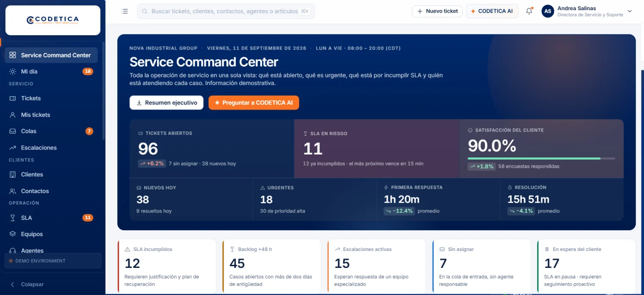Collapse the sidebar with Colapsar
Screen dimensions: 644x295
(x=28, y=284)
